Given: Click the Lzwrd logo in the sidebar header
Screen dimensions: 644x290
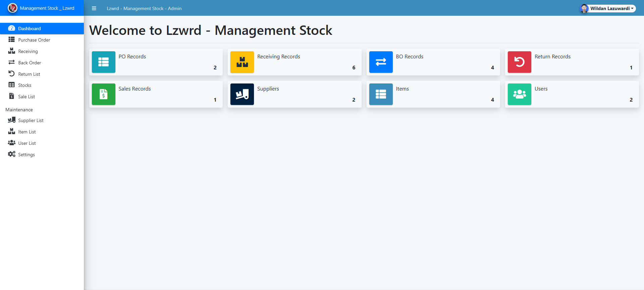Looking at the screenshot, I should [12, 8].
